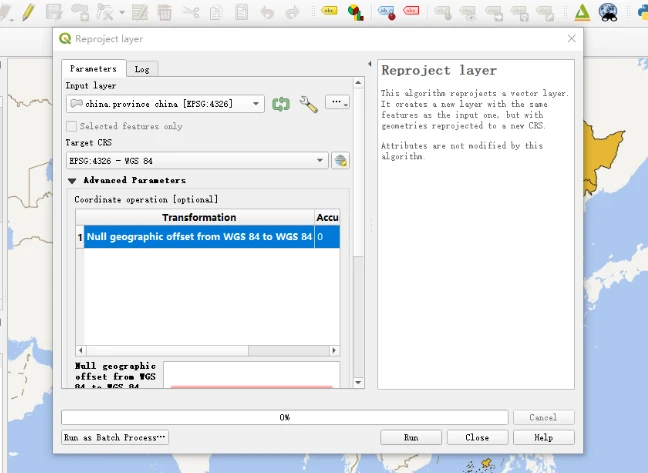Click accuracy value 0 cell
The height and width of the screenshot is (473, 648).
[x=327, y=237]
